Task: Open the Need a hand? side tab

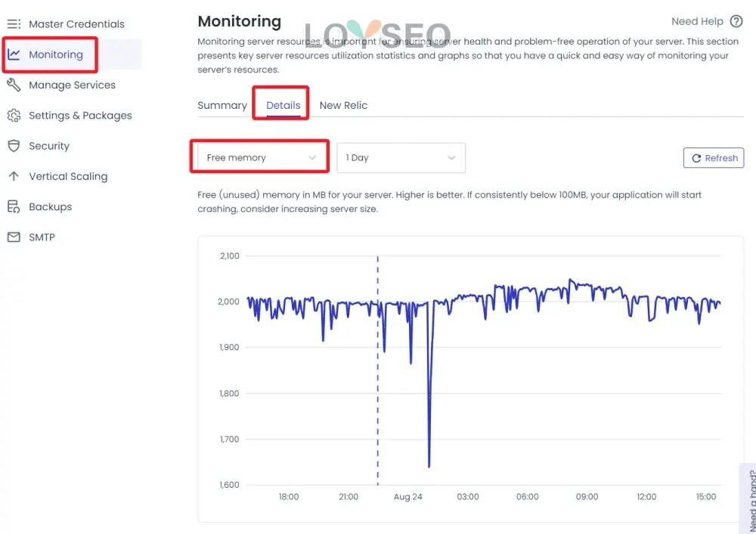Action: 748,499
